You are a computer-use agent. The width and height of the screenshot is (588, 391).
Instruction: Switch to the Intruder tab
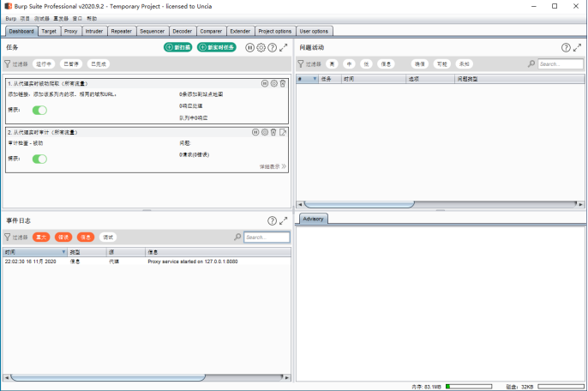93,31
